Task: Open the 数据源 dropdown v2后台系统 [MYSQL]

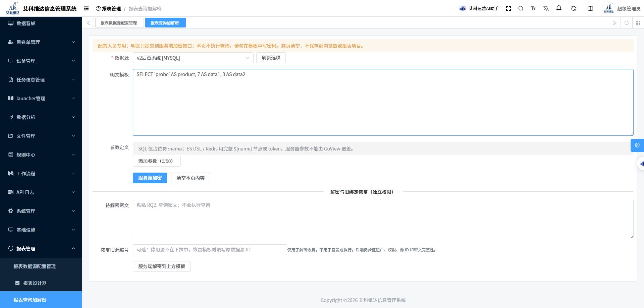Action: click(x=193, y=58)
